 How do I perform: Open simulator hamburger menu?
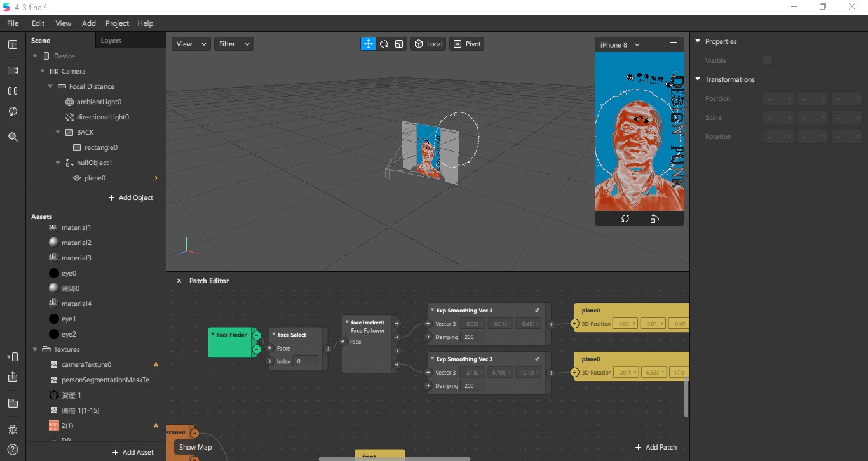click(674, 44)
